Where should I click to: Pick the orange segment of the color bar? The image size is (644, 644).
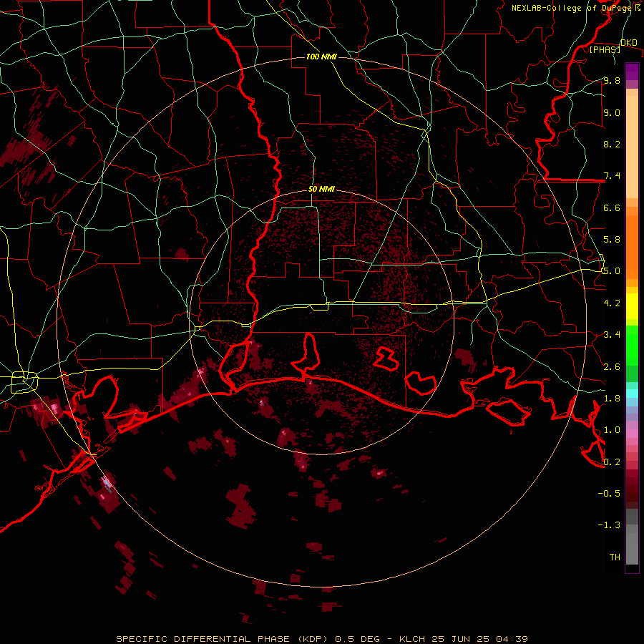tap(632, 247)
